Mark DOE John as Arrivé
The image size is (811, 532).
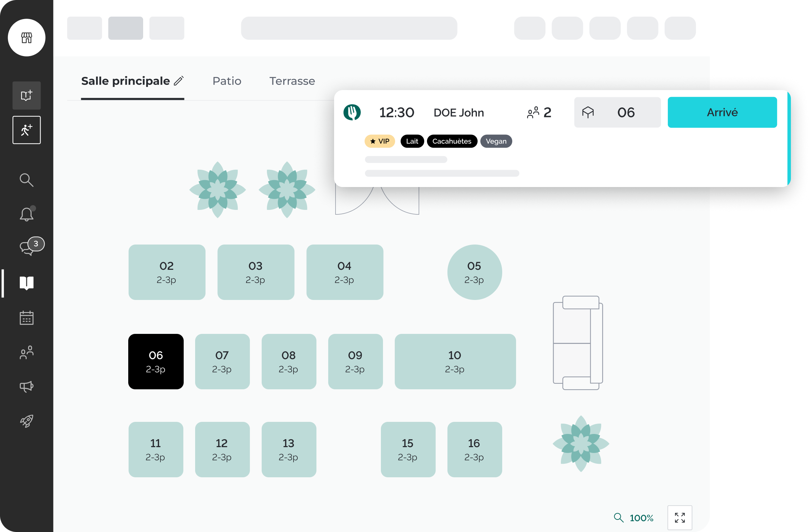(x=722, y=112)
